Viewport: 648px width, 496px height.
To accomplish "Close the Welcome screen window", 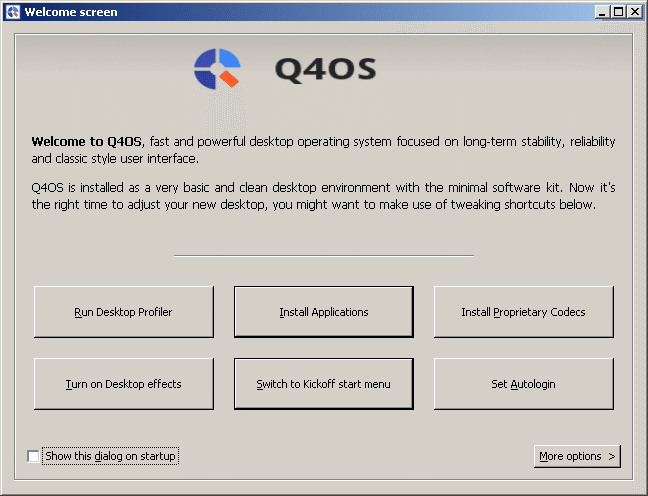I will click(634, 12).
